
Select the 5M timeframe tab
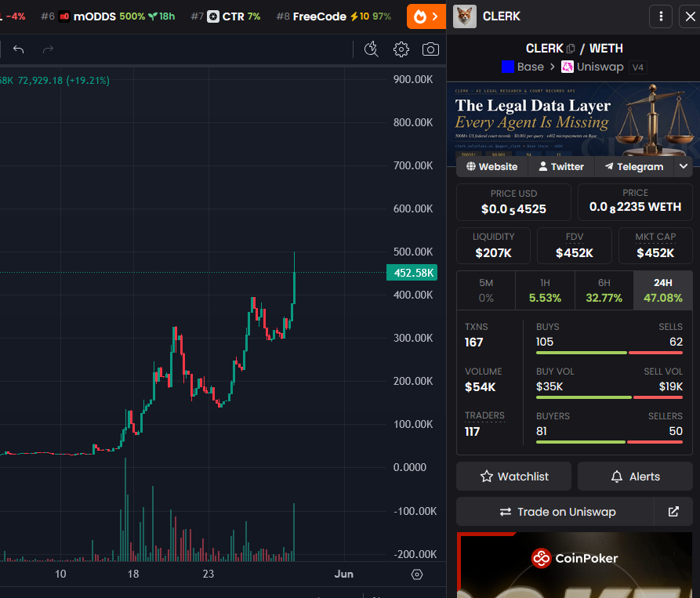click(x=486, y=290)
